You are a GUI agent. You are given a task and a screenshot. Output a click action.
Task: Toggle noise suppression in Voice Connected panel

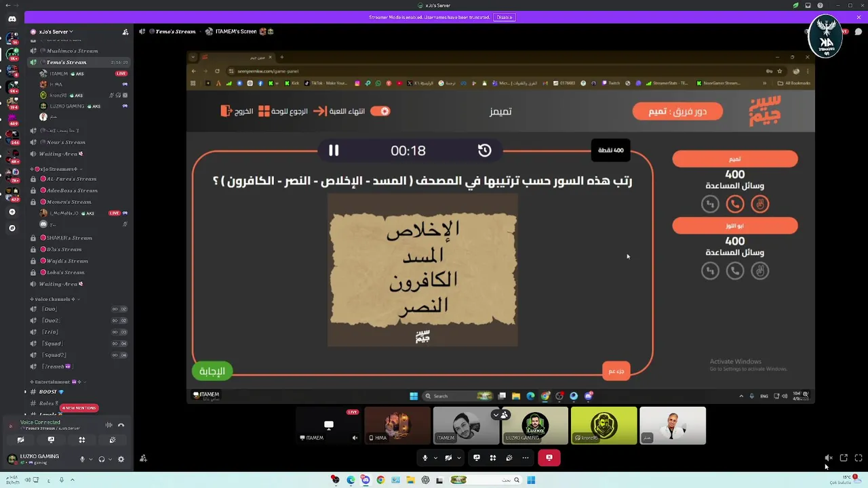[109, 425]
